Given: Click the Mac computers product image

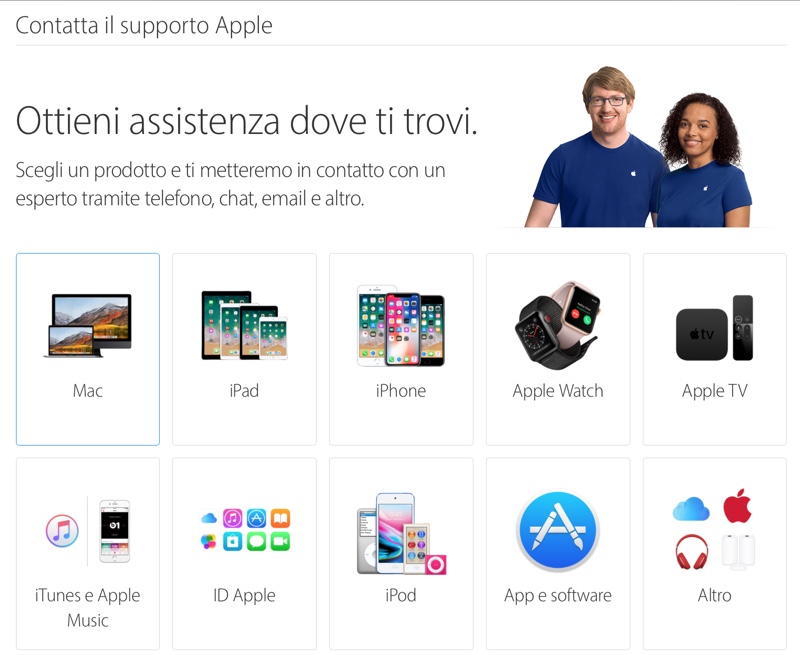Looking at the screenshot, I should pos(87,325).
